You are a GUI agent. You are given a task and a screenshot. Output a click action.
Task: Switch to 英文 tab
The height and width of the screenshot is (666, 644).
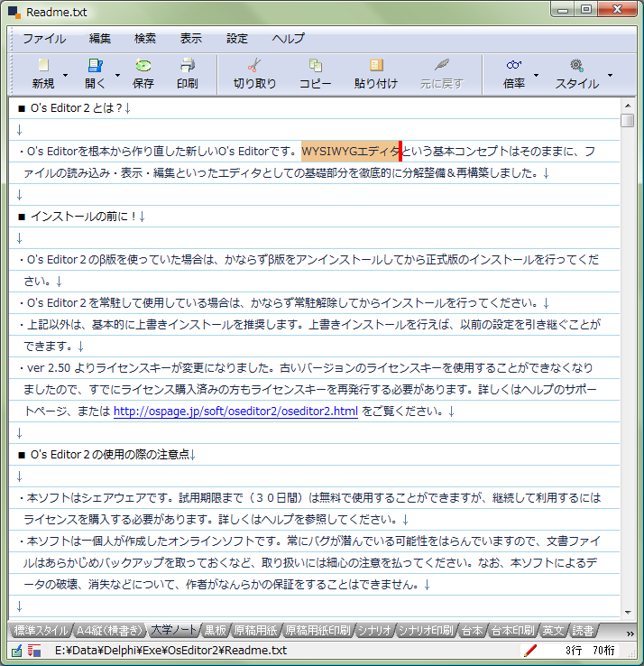(x=553, y=630)
